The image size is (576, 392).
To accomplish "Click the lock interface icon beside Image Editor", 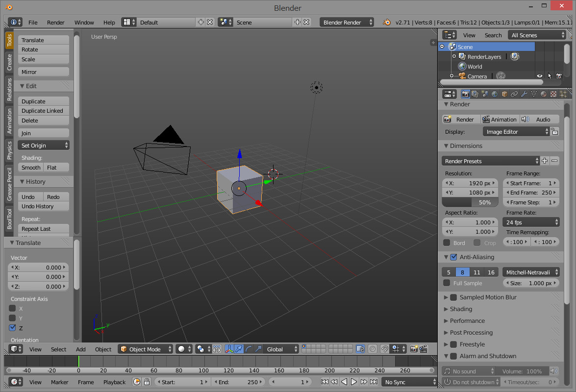I will pos(555,132).
